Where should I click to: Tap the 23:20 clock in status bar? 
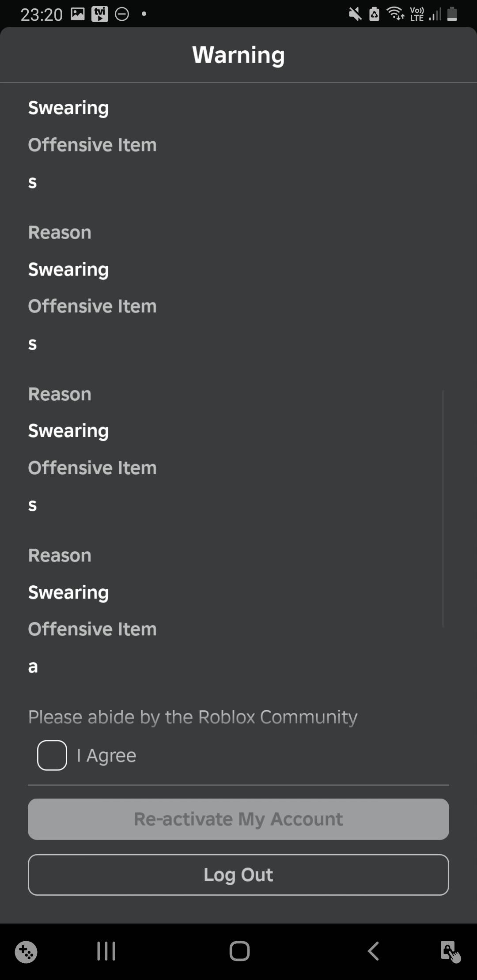click(x=42, y=15)
